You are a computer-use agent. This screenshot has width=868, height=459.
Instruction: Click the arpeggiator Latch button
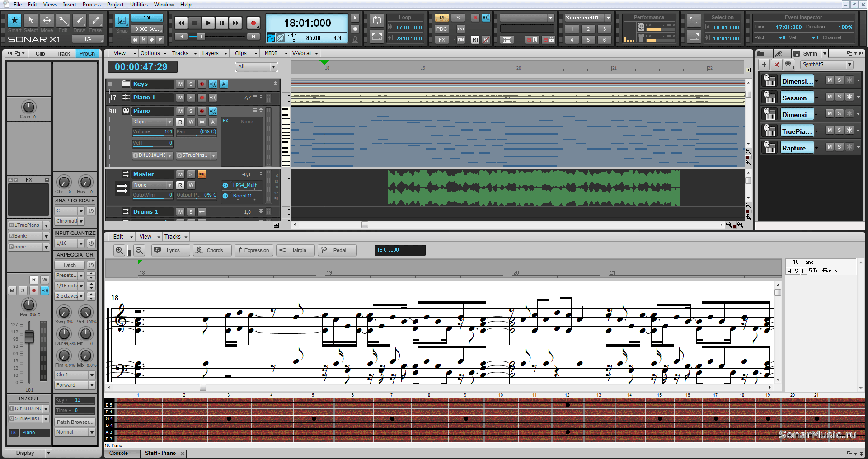(70, 265)
